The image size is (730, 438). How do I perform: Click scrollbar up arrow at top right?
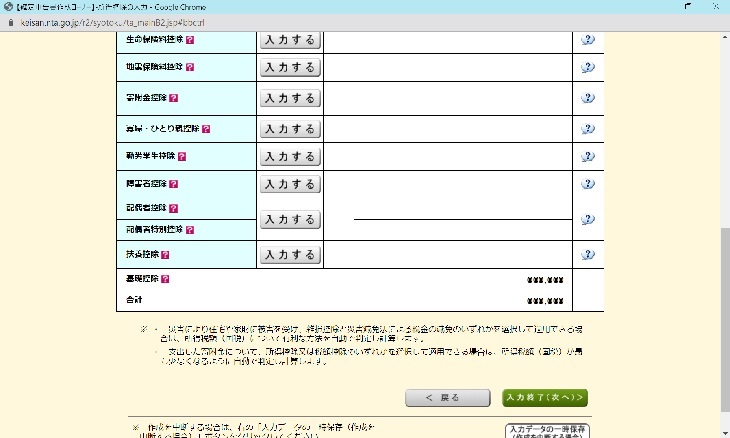coord(725,37)
